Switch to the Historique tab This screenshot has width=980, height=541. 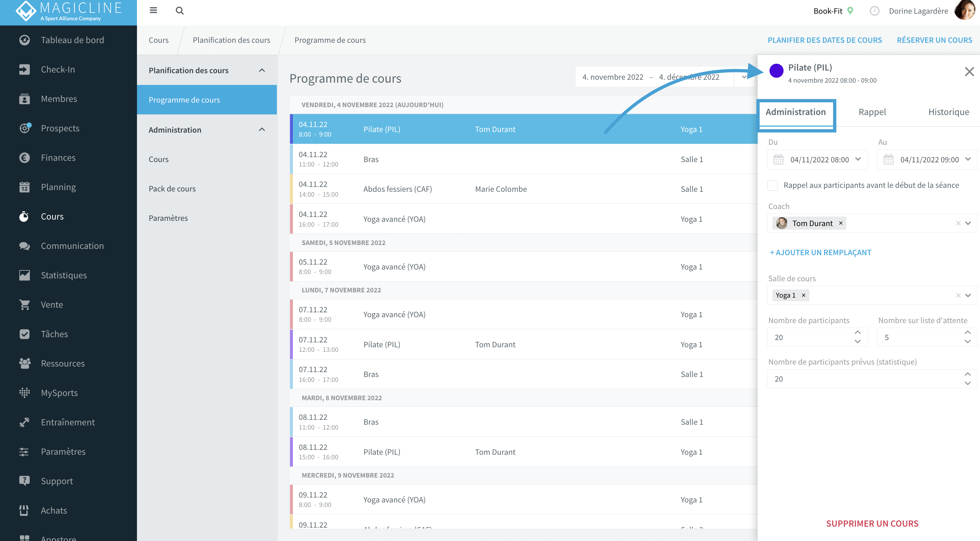[948, 112]
